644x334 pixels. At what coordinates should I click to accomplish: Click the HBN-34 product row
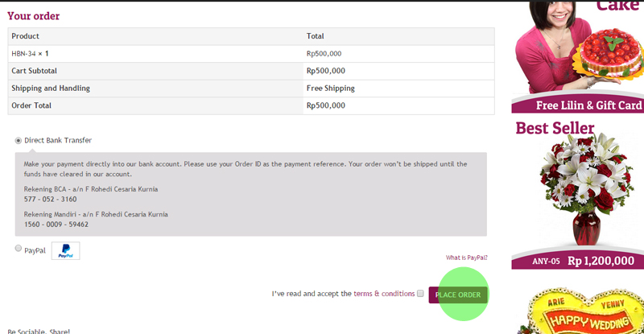35,53
